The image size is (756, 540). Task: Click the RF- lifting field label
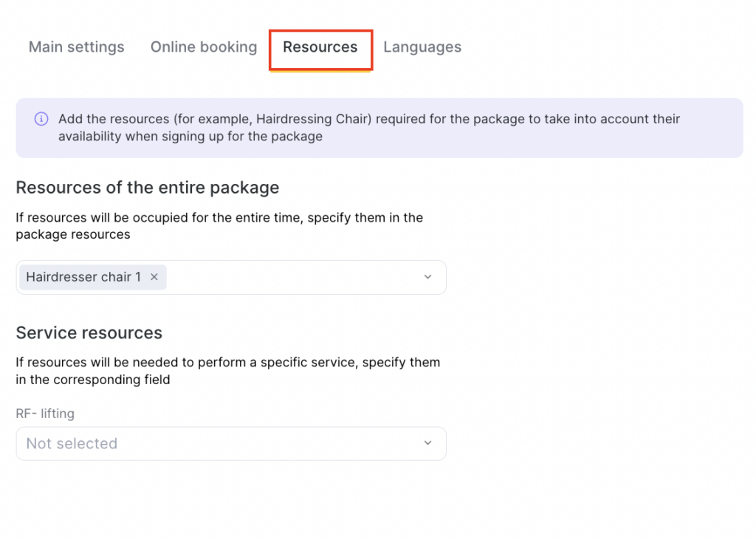coord(45,414)
